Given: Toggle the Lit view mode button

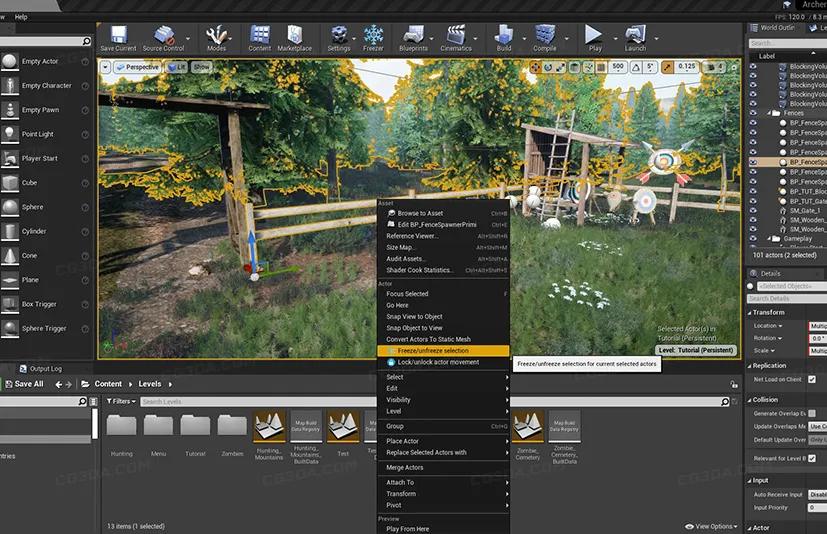Looking at the screenshot, I should (x=177, y=67).
